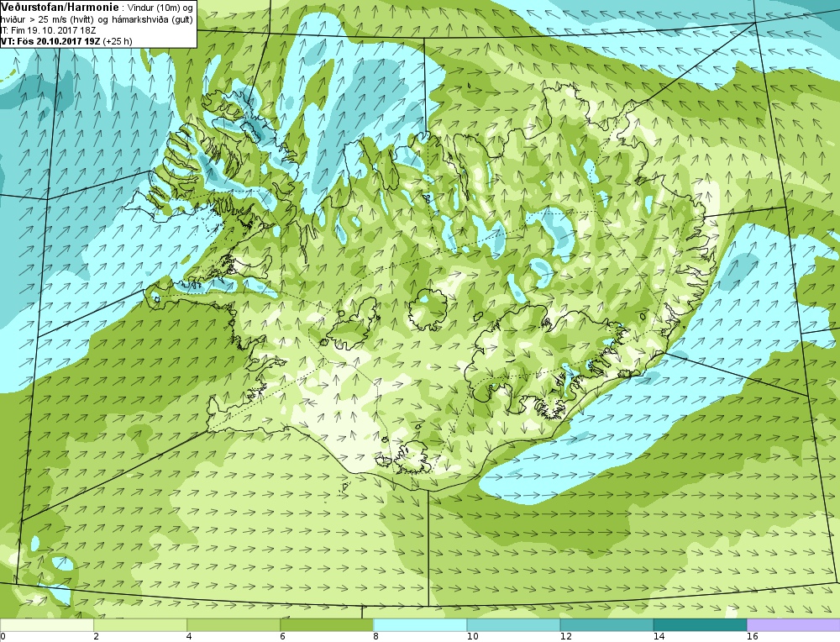Click the 0–2 m/s palest legend swatch
Image resolution: width=840 pixels, height=642 pixels.
pyautogui.click(x=46, y=625)
